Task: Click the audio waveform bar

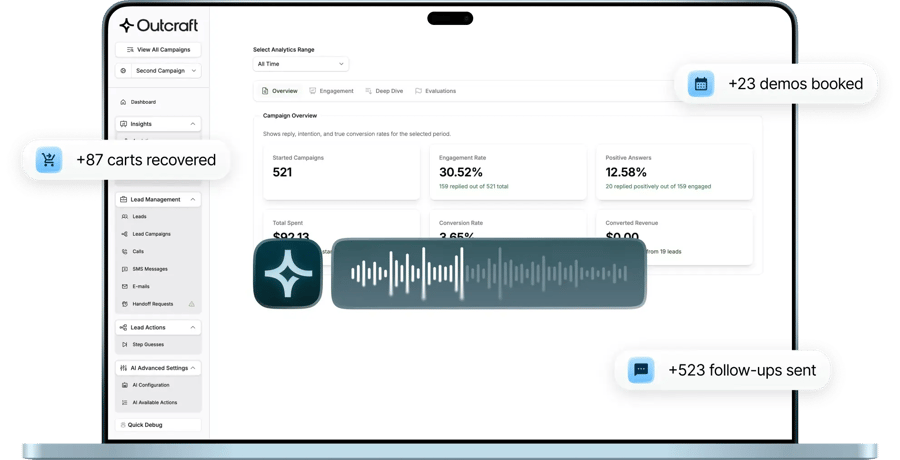Action: pos(488,273)
